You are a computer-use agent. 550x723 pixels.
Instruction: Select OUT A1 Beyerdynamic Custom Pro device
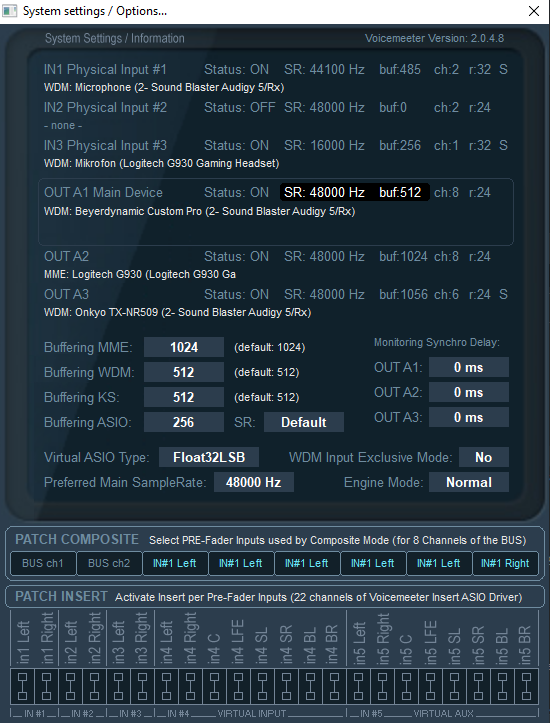click(x=200, y=212)
